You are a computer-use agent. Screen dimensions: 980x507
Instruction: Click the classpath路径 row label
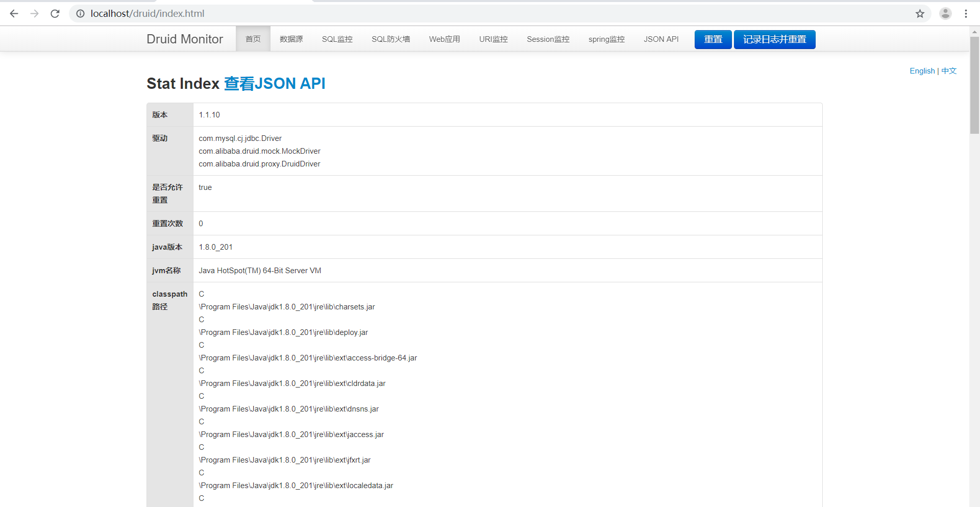coord(170,300)
